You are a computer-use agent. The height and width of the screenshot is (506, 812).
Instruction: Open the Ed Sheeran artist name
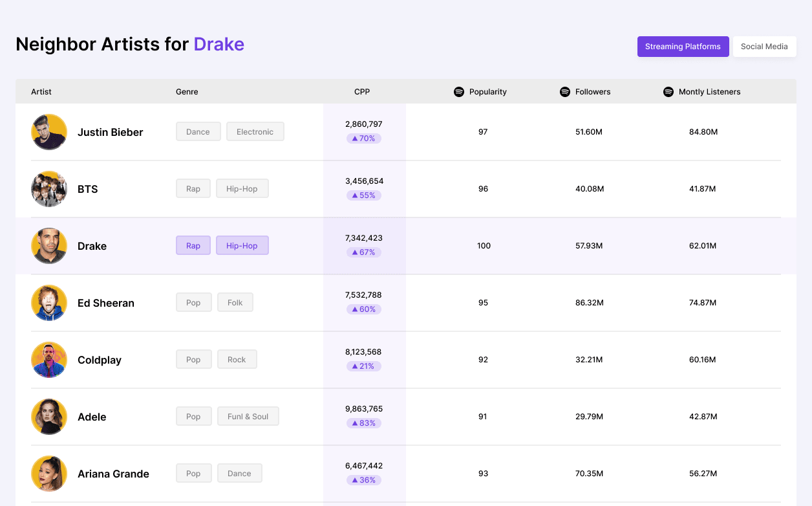[x=106, y=303]
